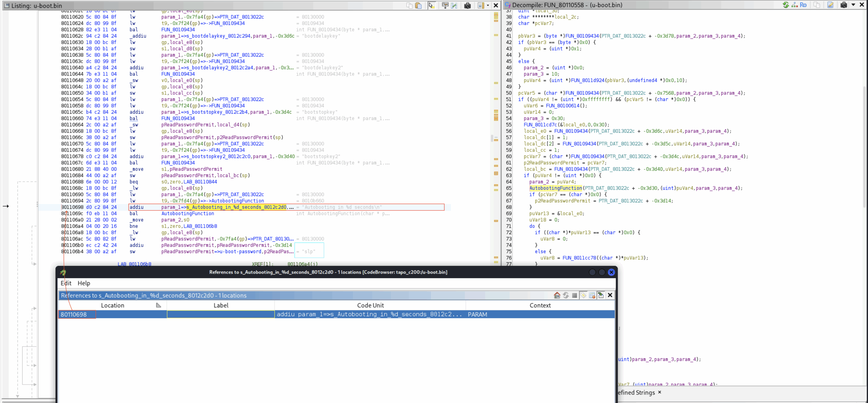Close the References table with X icon
This screenshot has height=403, width=868.
[x=610, y=295]
